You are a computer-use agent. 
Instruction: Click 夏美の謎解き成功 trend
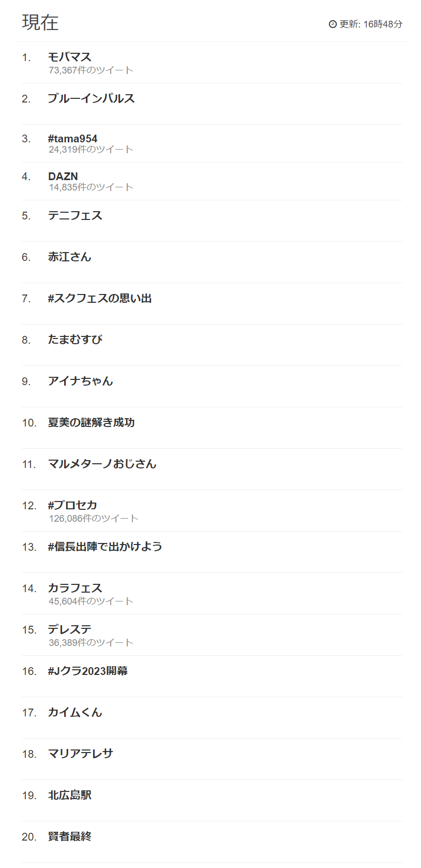point(92,422)
